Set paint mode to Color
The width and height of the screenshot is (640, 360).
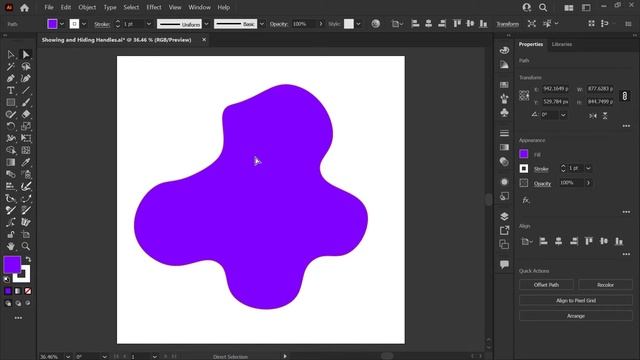tap(8, 291)
